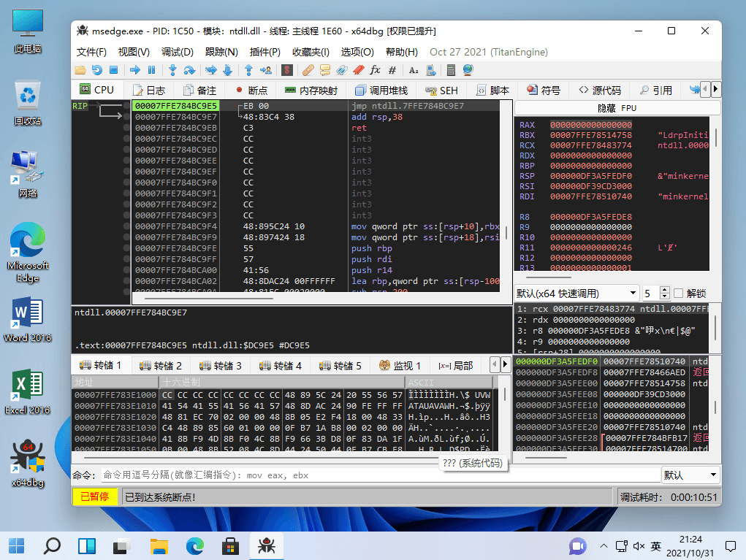Image resolution: width=746 pixels, height=560 pixels.
Task: Select the 转储 4 dump tab
Action: coord(281,366)
